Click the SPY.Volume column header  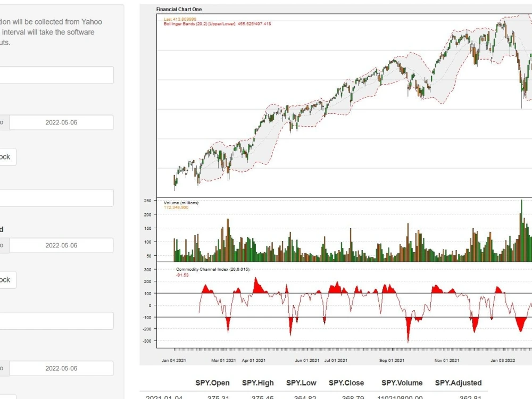tap(402, 383)
